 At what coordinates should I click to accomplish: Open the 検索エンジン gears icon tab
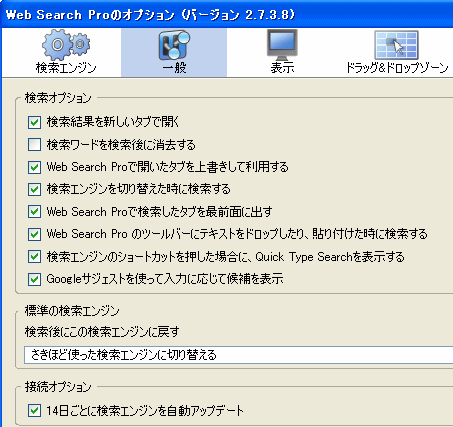tap(66, 45)
